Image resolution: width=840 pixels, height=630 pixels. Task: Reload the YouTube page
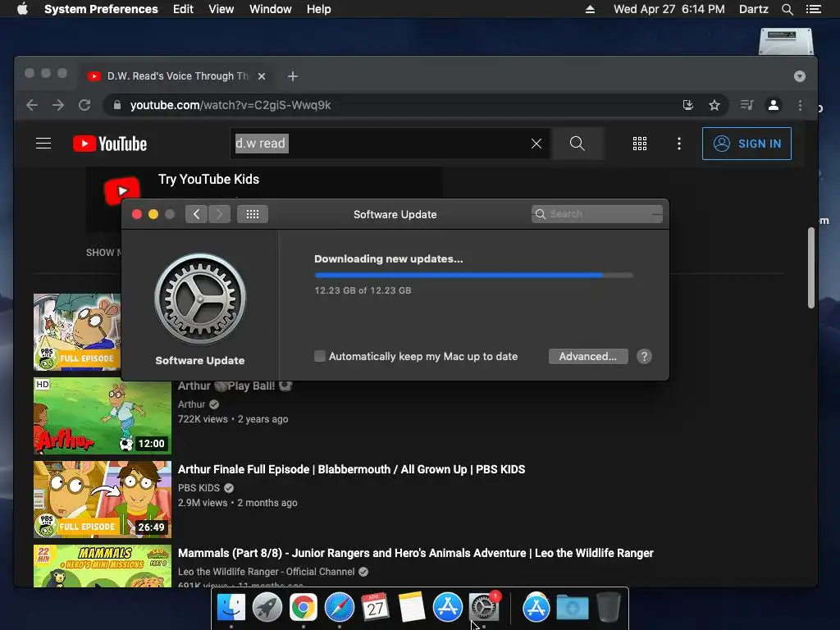[84, 105]
